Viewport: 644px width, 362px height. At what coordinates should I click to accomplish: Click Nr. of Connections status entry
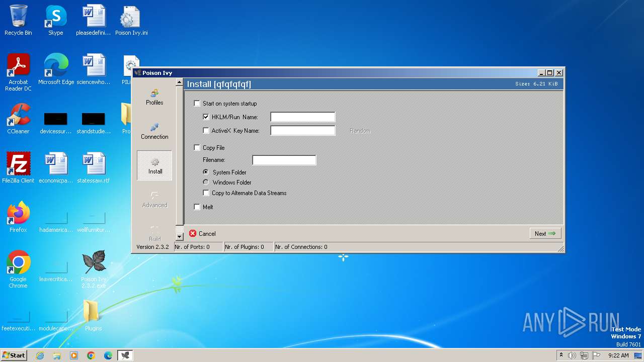pyautogui.click(x=301, y=247)
